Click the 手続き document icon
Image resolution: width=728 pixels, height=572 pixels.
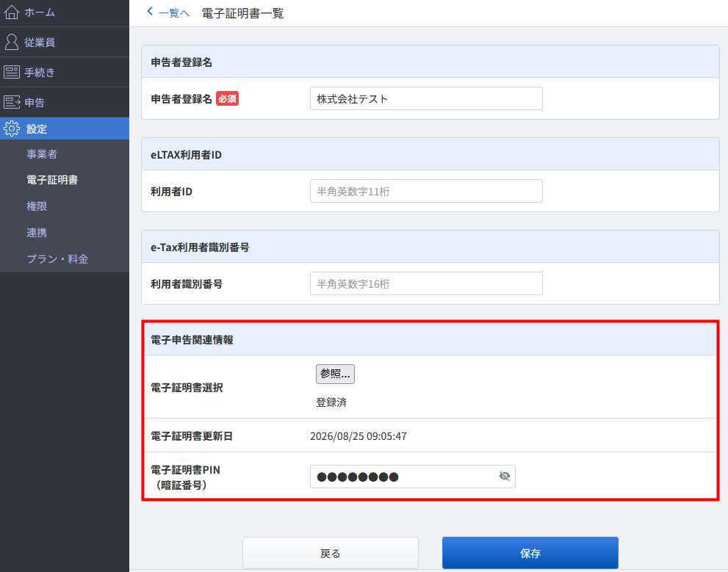pyautogui.click(x=12, y=72)
